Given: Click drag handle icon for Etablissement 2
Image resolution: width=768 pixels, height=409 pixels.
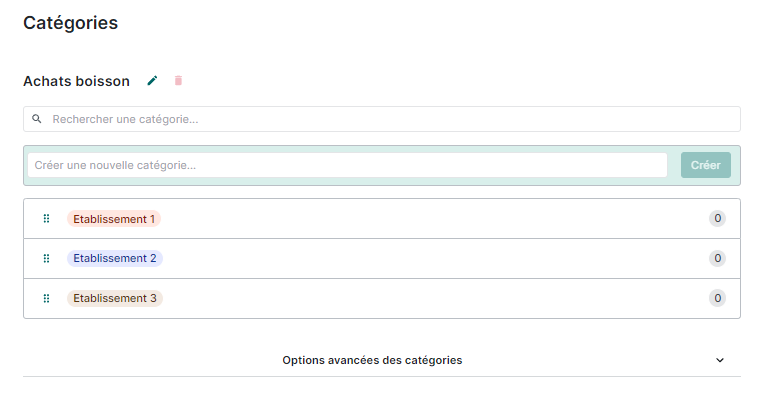Looking at the screenshot, I should point(46,258).
